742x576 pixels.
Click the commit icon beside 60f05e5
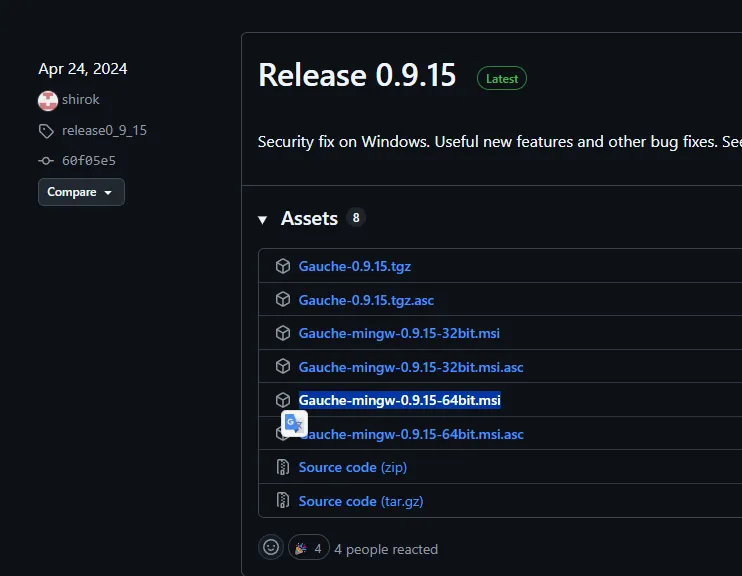(x=46, y=161)
